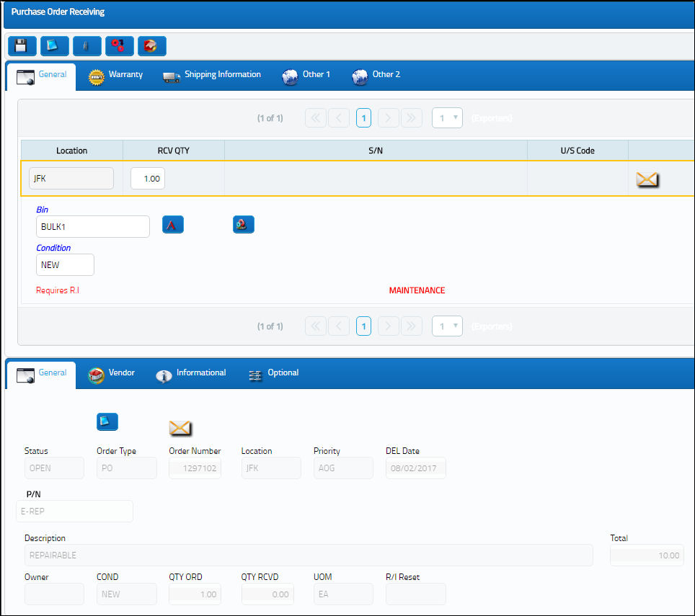Click the red box toolbar icon

(x=152, y=46)
